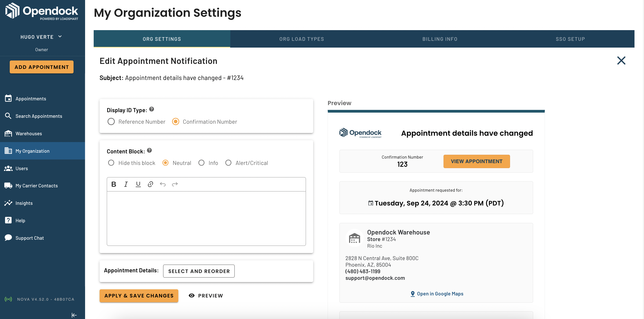Click the redo arrow in the editor

coord(175,184)
